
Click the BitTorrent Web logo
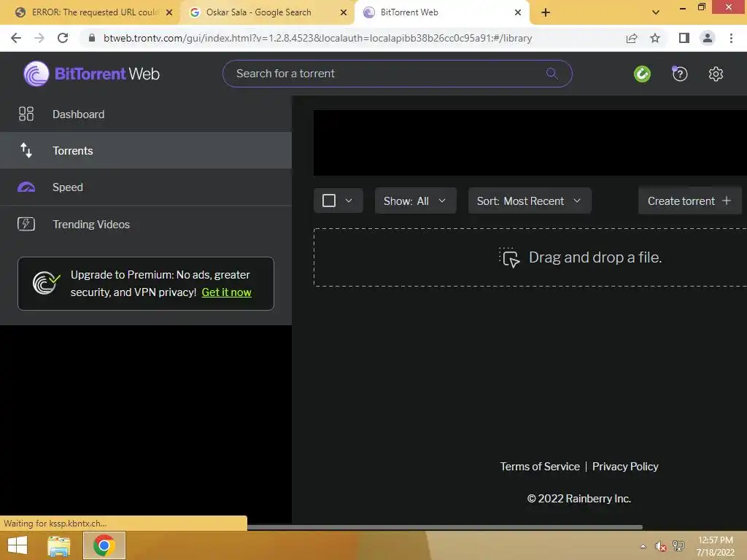[x=91, y=74]
